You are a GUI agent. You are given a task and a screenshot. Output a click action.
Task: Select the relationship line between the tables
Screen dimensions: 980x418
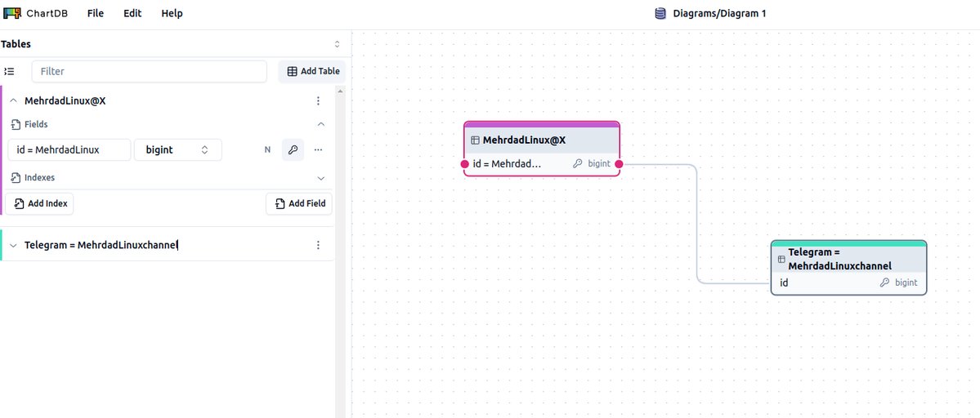coord(697,225)
